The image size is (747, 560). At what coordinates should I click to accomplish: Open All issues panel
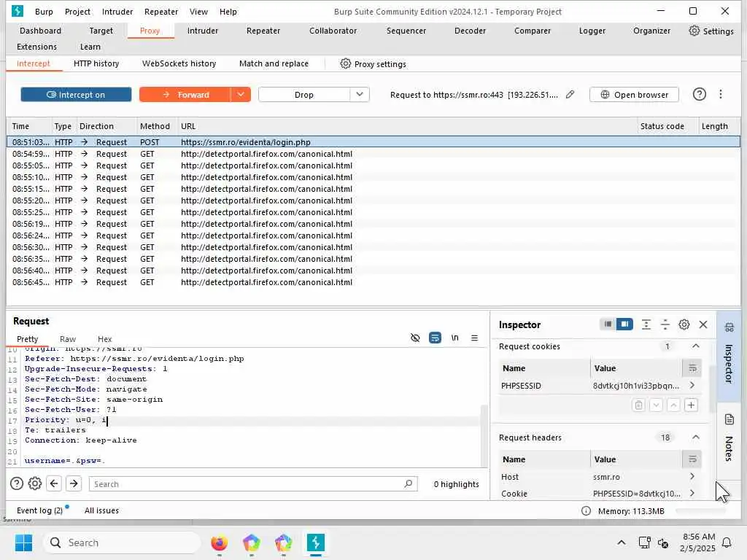click(101, 510)
